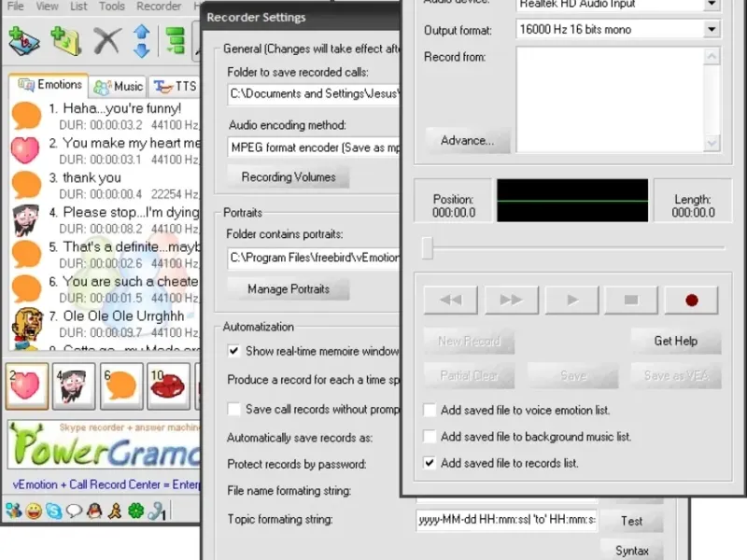Switch to the TTS tab
747x560 pixels.
tap(175, 86)
